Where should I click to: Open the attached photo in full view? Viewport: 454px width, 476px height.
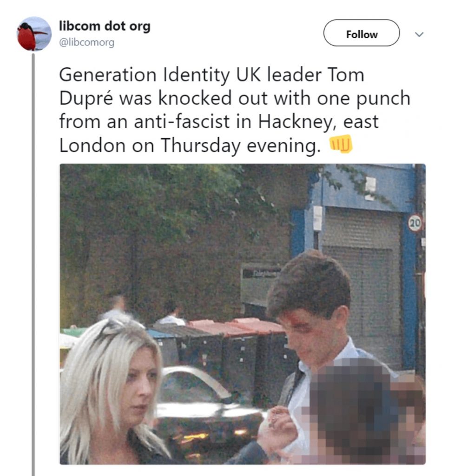(243, 314)
